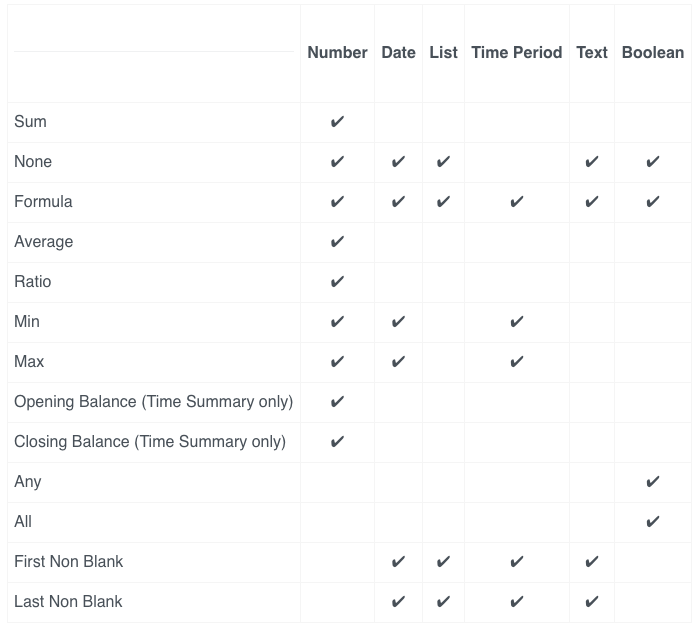Click the Min row Date checkmark
This screenshot has width=698, height=627.
(x=398, y=321)
